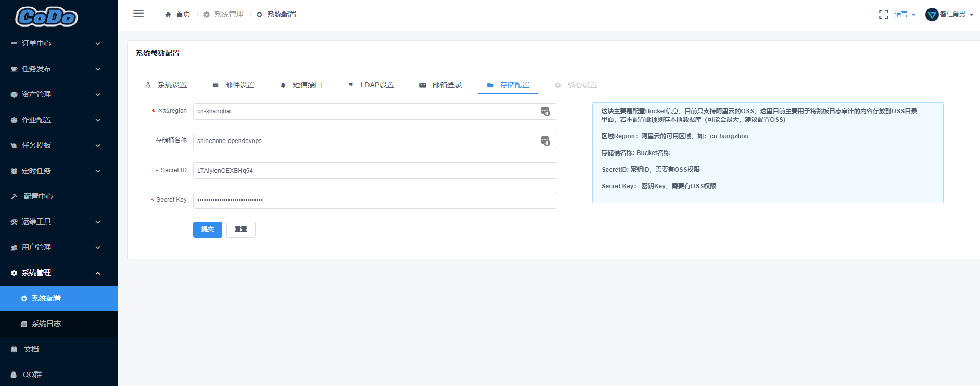Click the 提交 submit button
The height and width of the screenshot is (386, 980).
point(208,229)
